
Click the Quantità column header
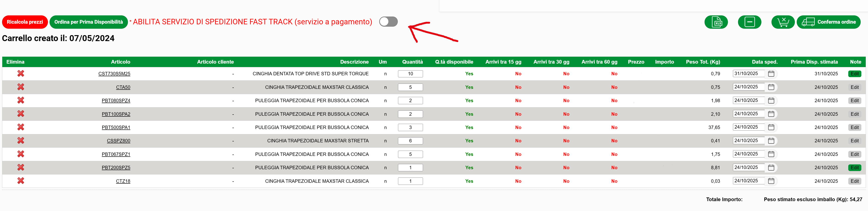(412, 62)
